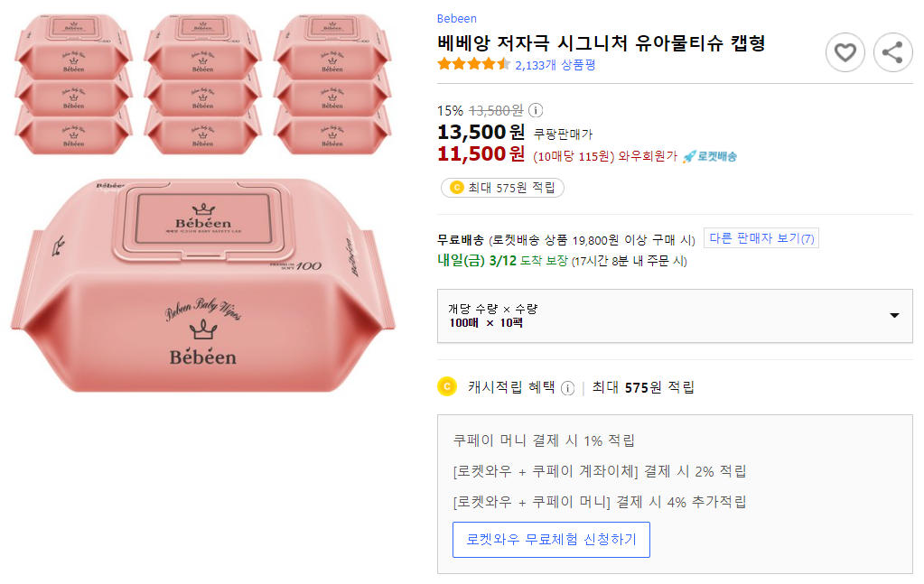Screen dimensions: 924x584
Task: Click the 와우회원가 11,500원 price
Action: click(481, 154)
